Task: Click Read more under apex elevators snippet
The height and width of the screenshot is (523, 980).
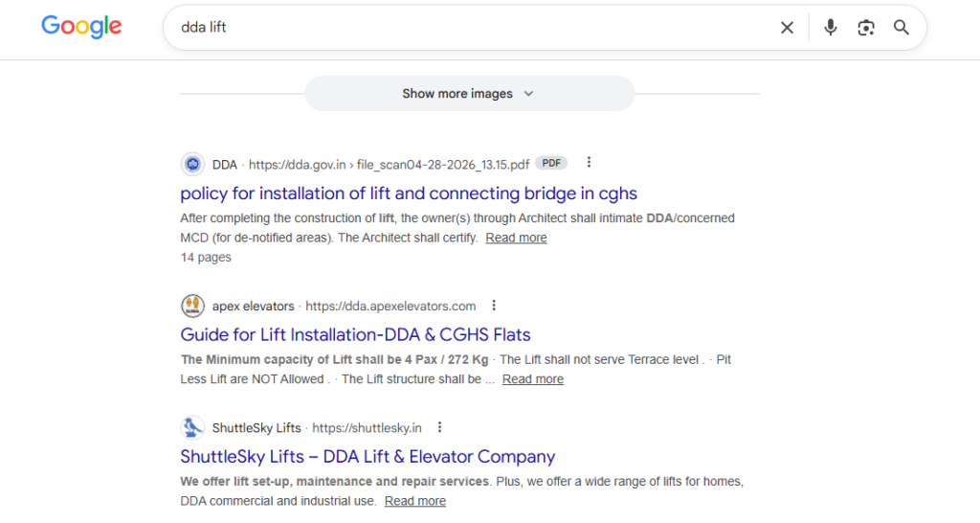Action: coord(532,379)
